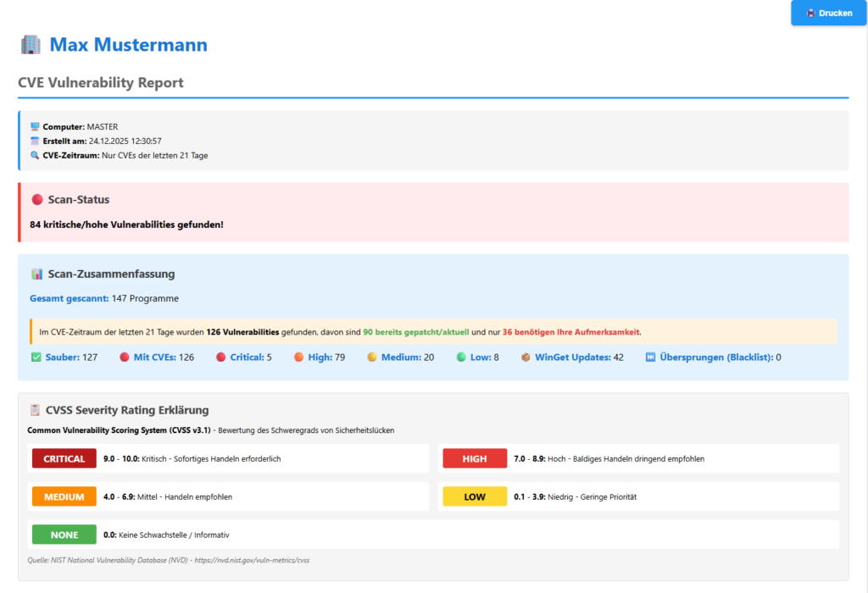The height and width of the screenshot is (593, 868).
Task: Select the calendar icon next to Erstellt am
Action: (x=35, y=141)
